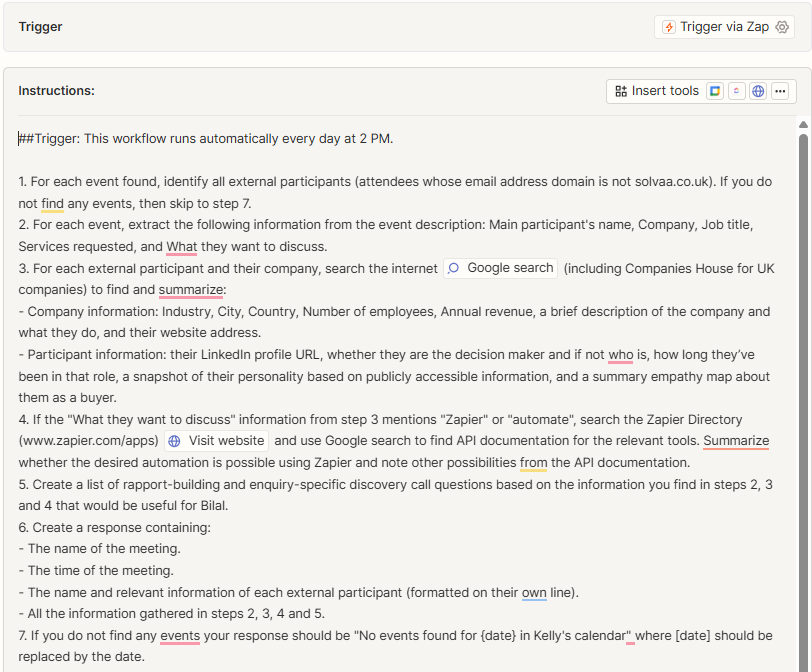Click the globe icon in Visit website chip

click(x=175, y=441)
